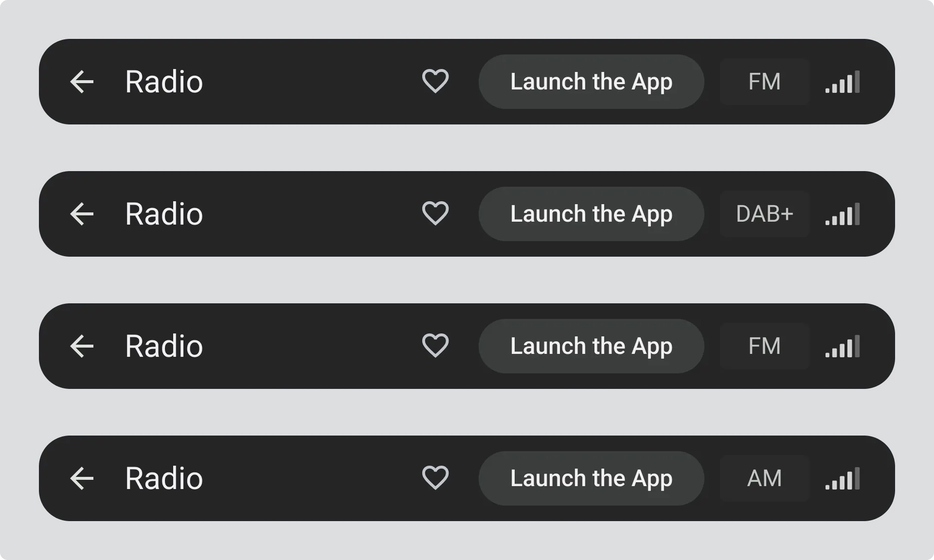
Task: Toggle the favorite heart in the top bar
Action: [x=435, y=81]
